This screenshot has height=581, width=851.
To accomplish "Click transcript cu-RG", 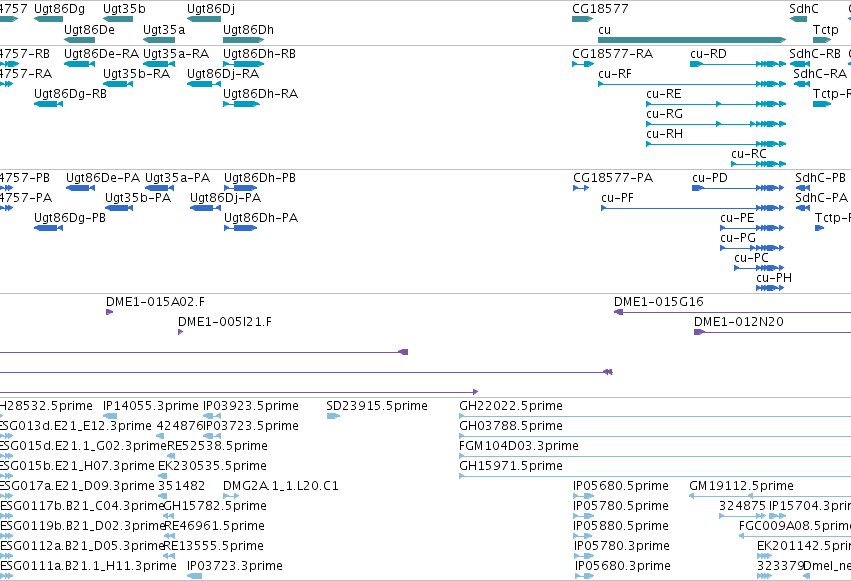I will click(716, 124).
